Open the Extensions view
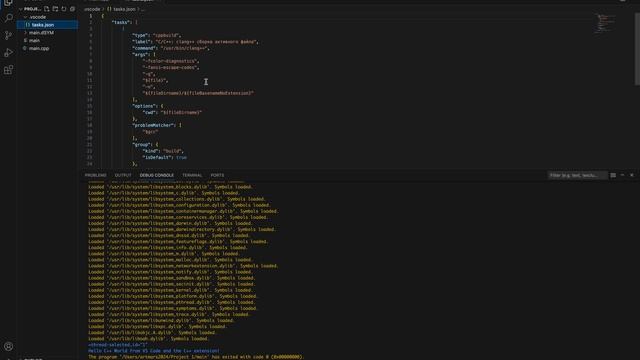 [x=8, y=70]
